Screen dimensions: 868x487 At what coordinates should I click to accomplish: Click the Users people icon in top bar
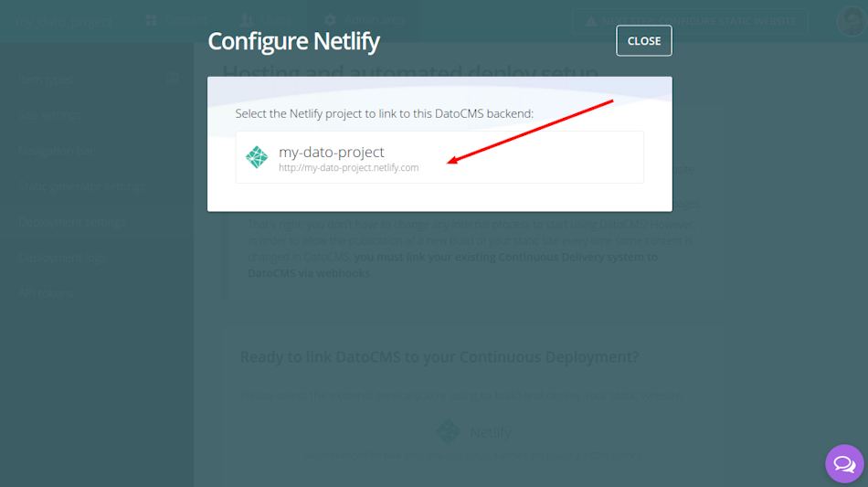point(247,20)
